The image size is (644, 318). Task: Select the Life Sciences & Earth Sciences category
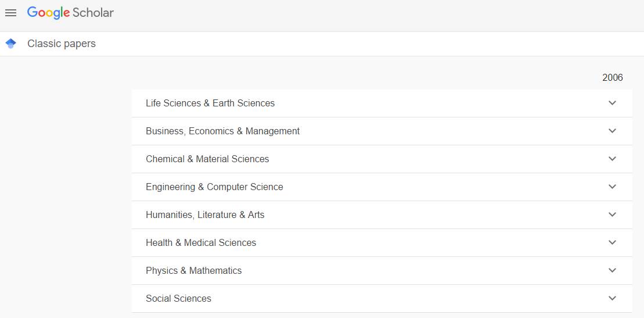pos(210,103)
